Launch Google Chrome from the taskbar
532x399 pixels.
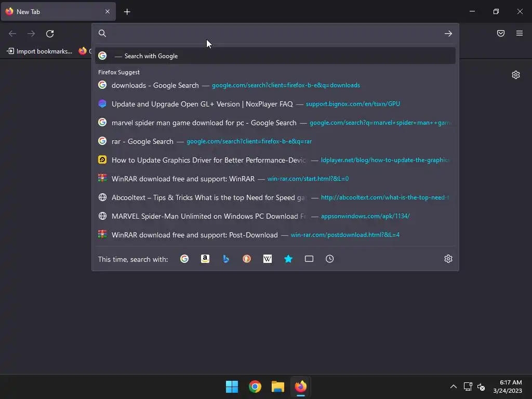click(255, 387)
